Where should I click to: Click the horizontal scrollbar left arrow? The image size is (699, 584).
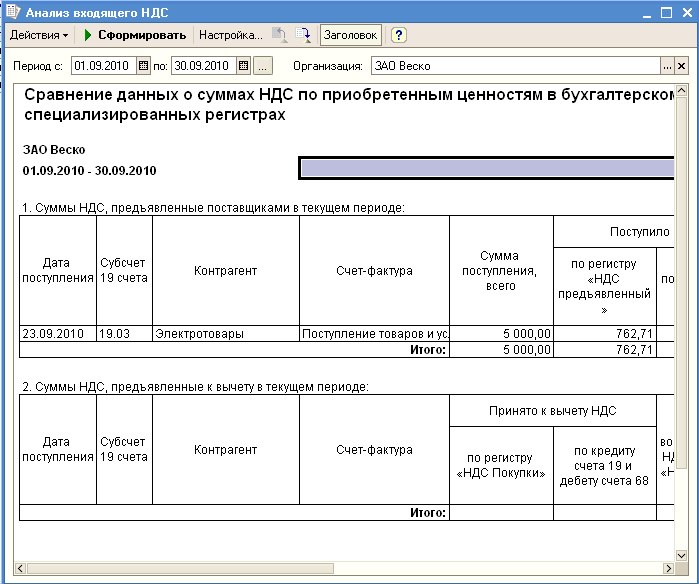[21, 568]
